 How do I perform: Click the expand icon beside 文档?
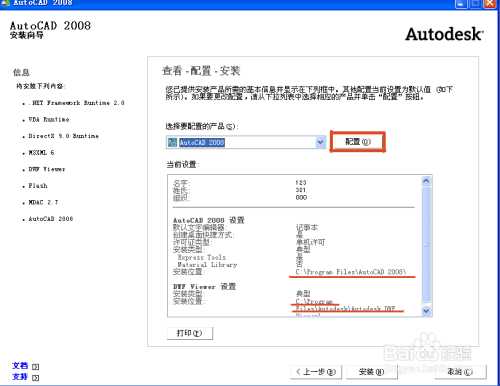pyautogui.click(x=35, y=366)
